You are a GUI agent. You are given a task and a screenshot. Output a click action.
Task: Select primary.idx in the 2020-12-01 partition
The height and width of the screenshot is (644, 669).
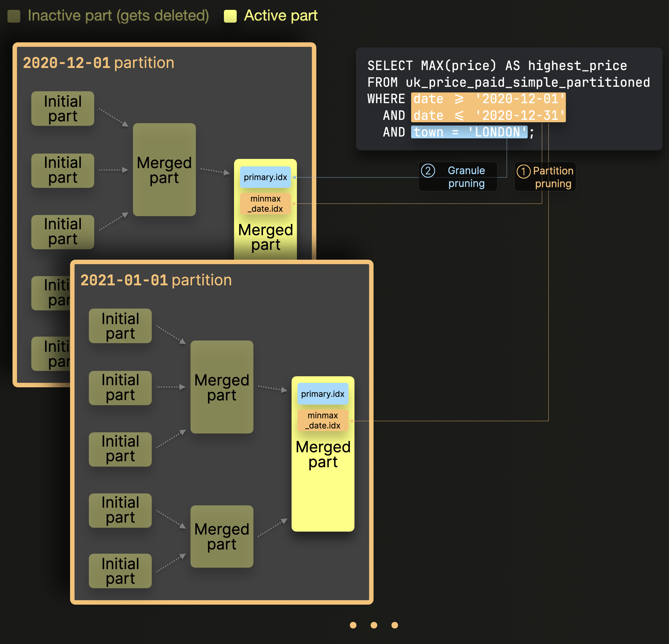tap(265, 177)
